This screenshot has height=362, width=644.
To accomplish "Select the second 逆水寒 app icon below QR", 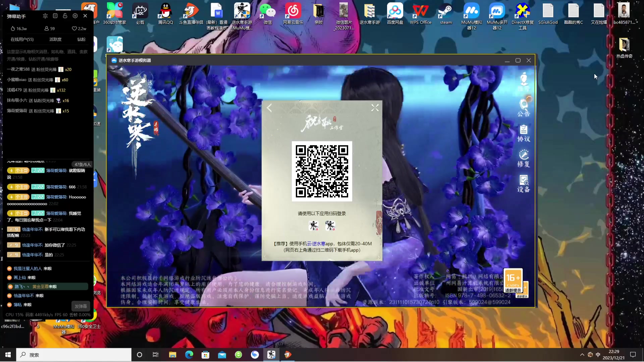I will click(330, 226).
